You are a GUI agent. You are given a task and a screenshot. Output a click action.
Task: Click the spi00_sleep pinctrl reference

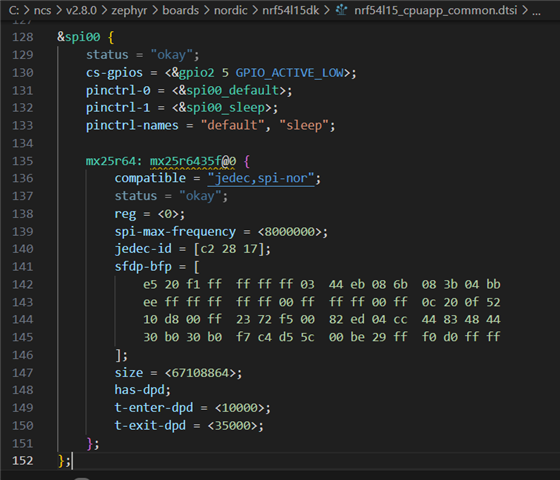(x=225, y=108)
